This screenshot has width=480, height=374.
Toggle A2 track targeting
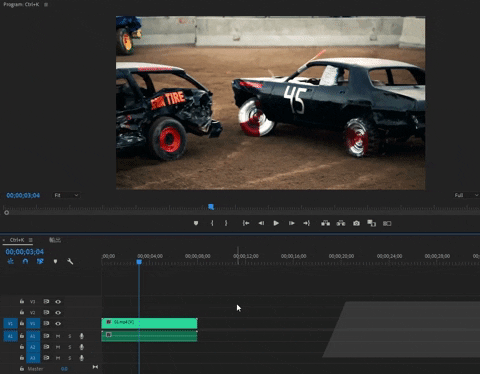tap(33, 347)
